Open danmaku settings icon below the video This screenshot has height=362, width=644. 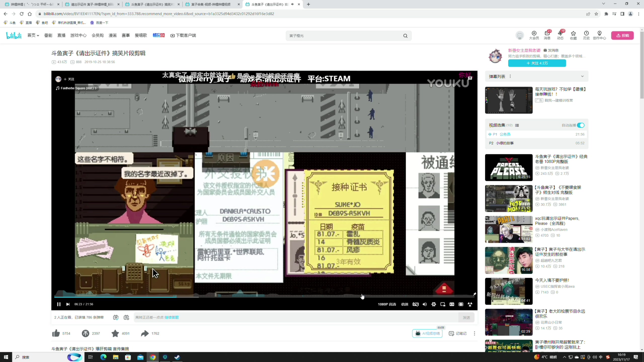coord(126,317)
